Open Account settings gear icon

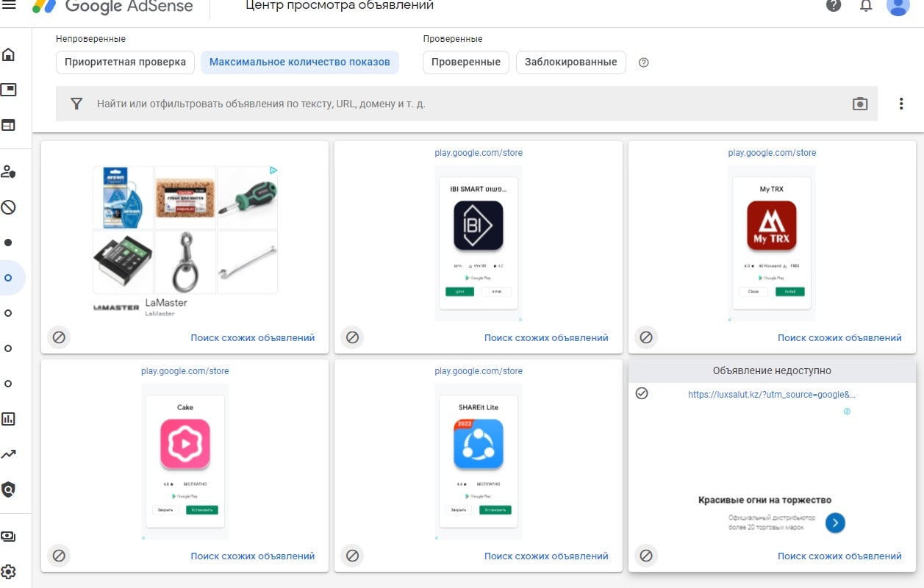9,572
